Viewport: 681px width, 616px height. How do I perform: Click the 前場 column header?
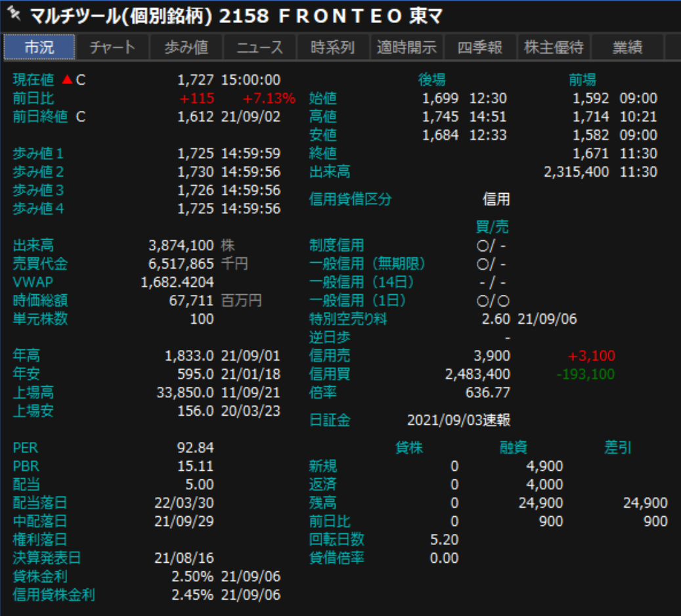(582, 79)
